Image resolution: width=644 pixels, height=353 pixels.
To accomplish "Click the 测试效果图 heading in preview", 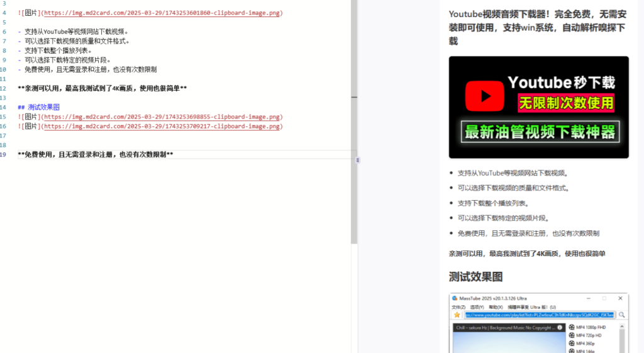I will (x=475, y=277).
